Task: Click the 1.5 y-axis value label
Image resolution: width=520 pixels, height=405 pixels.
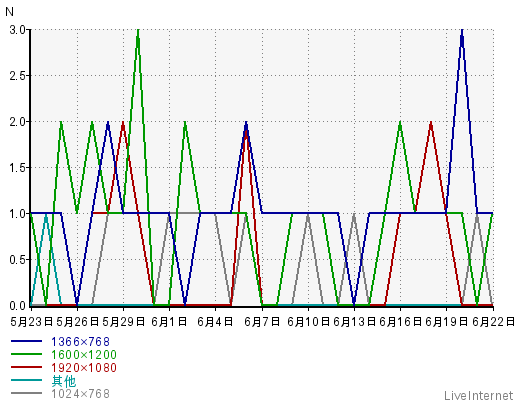Action: coord(18,168)
